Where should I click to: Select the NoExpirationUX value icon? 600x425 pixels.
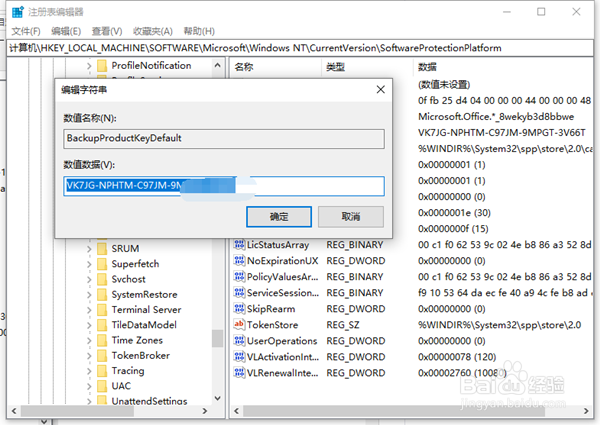click(x=239, y=261)
